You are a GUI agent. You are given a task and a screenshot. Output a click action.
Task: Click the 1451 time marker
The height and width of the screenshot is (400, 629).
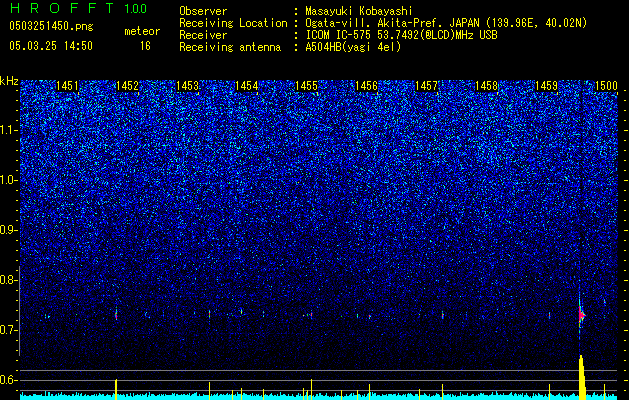(67, 86)
